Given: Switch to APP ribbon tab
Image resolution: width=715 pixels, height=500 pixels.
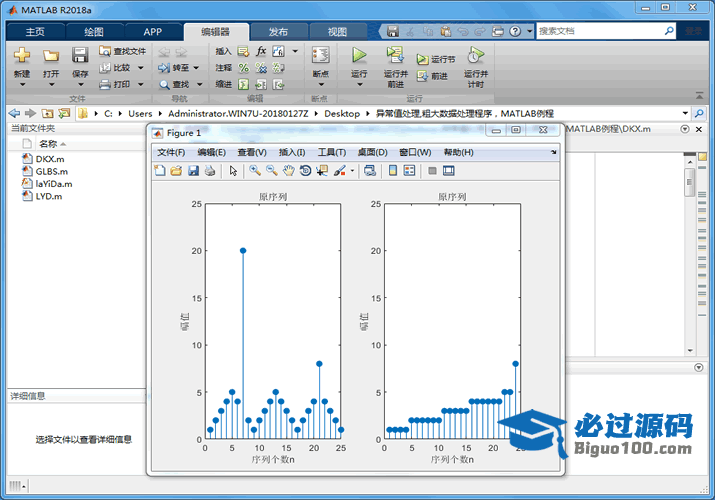Looking at the screenshot, I should (153, 32).
